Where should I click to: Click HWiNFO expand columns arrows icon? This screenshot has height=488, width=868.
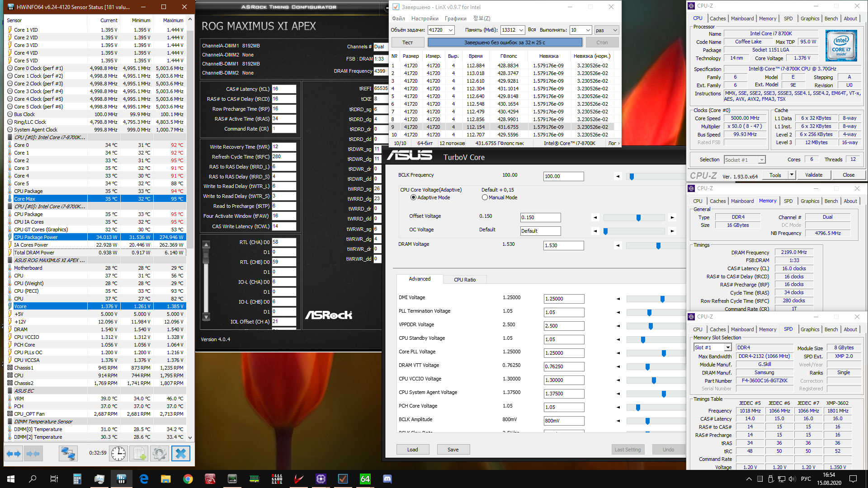pyautogui.click(x=14, y=453)
